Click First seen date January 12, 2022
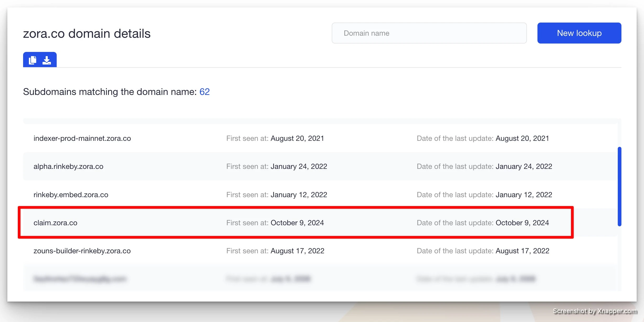This screenshot has width=644, height=322. (x=299, y=195)
